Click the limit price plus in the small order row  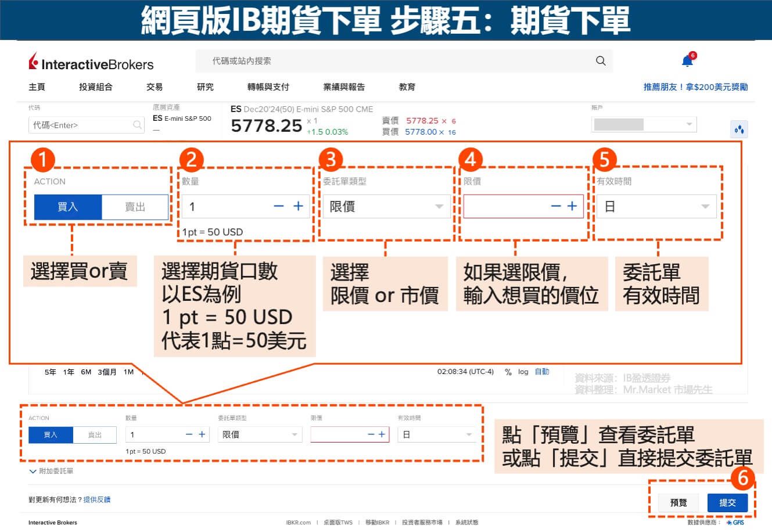coord(382,434)
